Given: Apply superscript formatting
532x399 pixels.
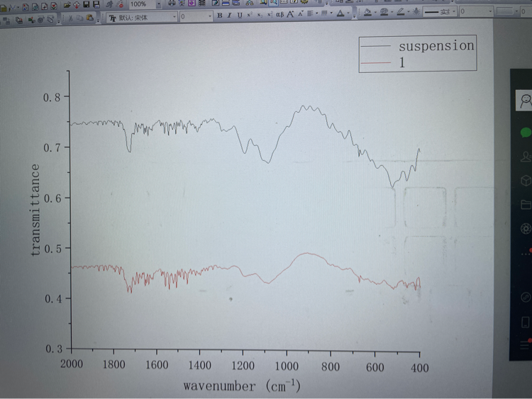Looking at the screenshot, I should click(250, 15).
